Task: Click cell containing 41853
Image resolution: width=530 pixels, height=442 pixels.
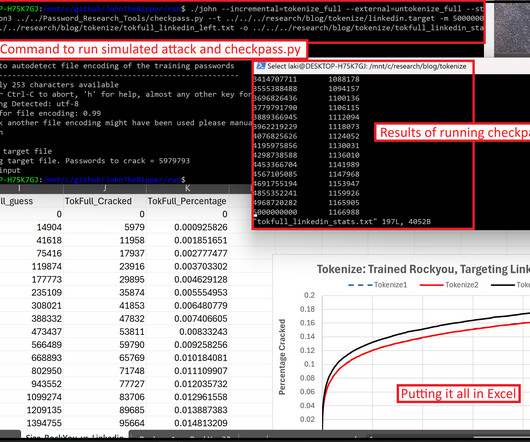Action: coord(105,305)
